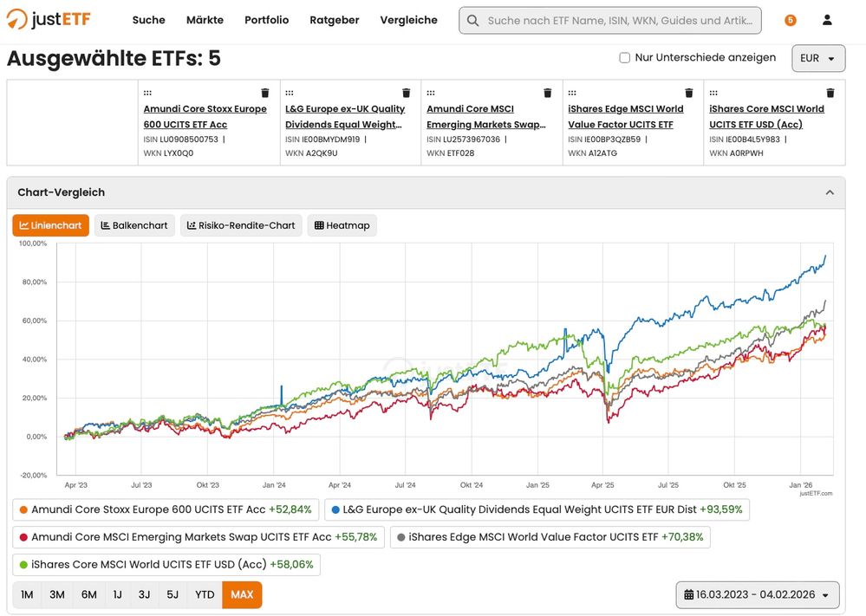
Task: Delete Amundi Core MSCI Emerging Markets ETF
Action: point(548,93)
